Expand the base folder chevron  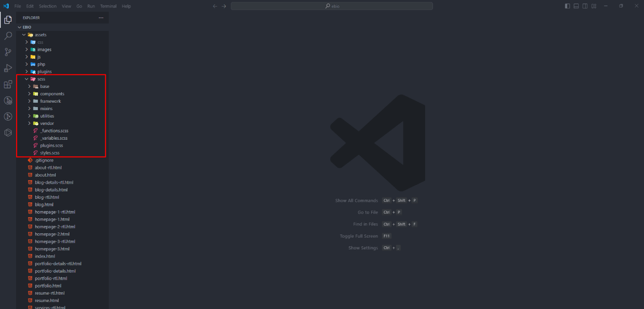[x=29, y=87]
